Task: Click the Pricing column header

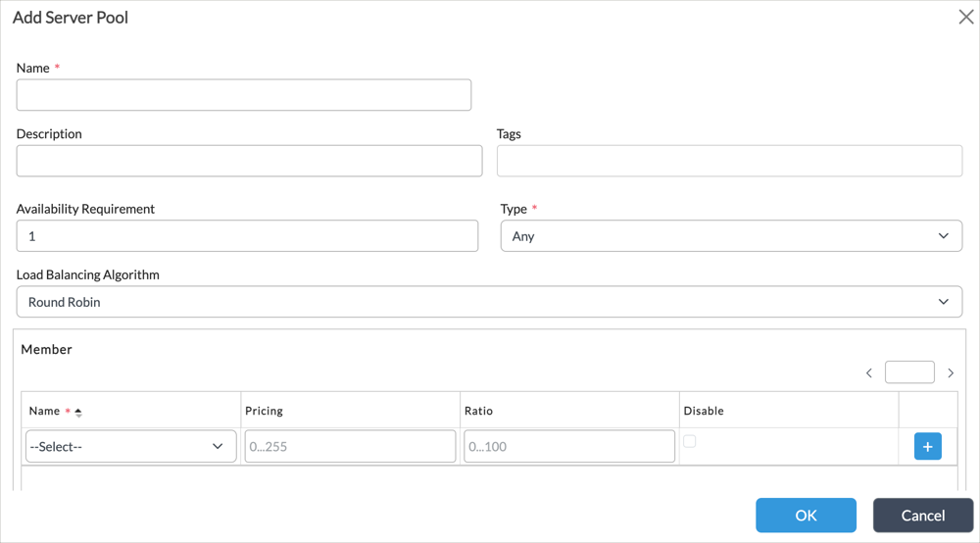Action: (265, 411)
